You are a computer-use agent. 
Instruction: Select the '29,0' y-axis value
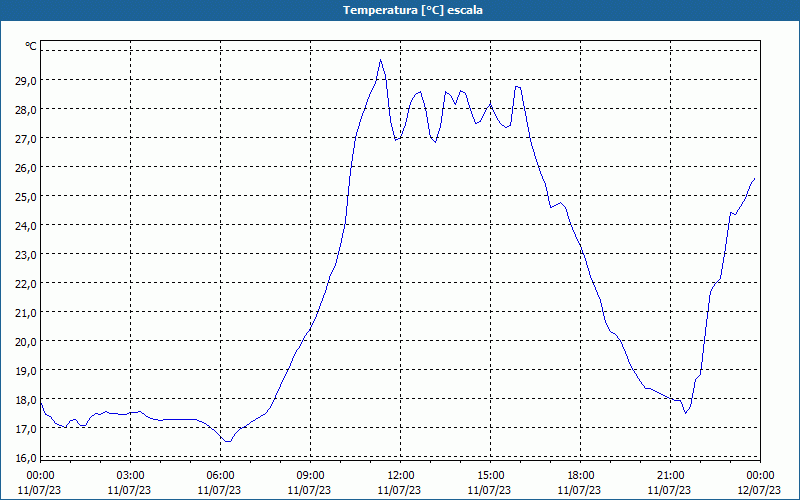[x=25, y=81]
